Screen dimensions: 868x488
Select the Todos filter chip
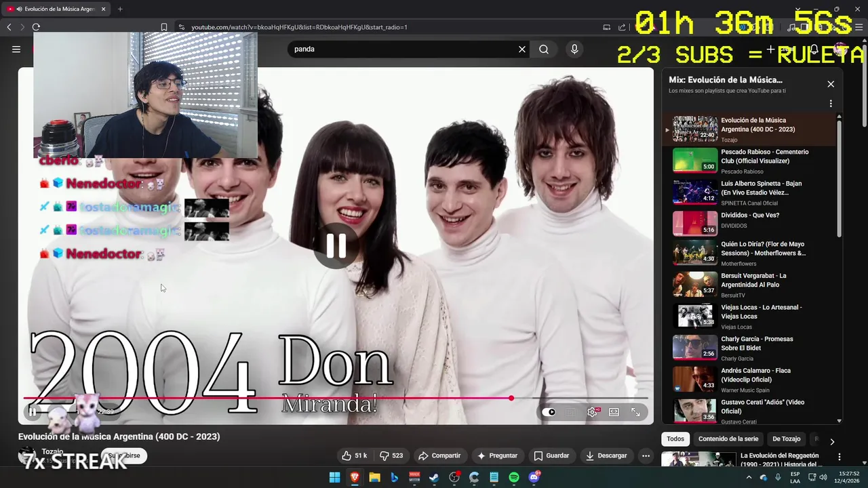[675, 439]
